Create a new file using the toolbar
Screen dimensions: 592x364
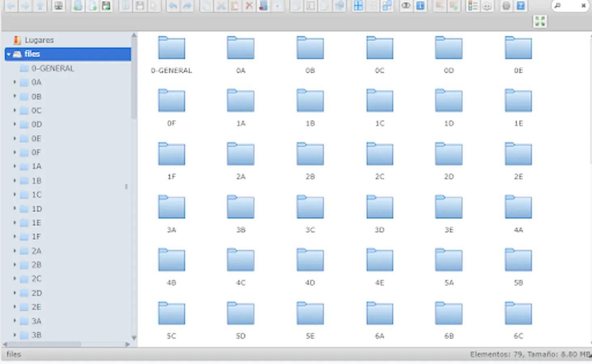[x=92, y=6]
